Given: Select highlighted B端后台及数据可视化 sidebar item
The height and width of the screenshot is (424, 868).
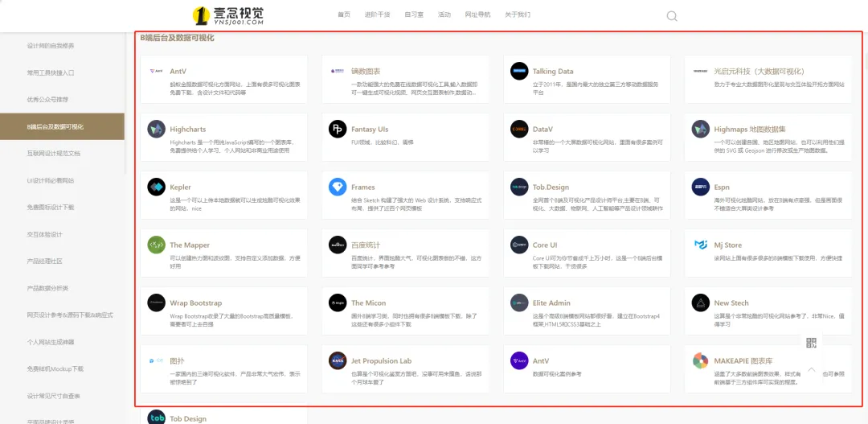Looking at the screenshot, I should 62,126.
